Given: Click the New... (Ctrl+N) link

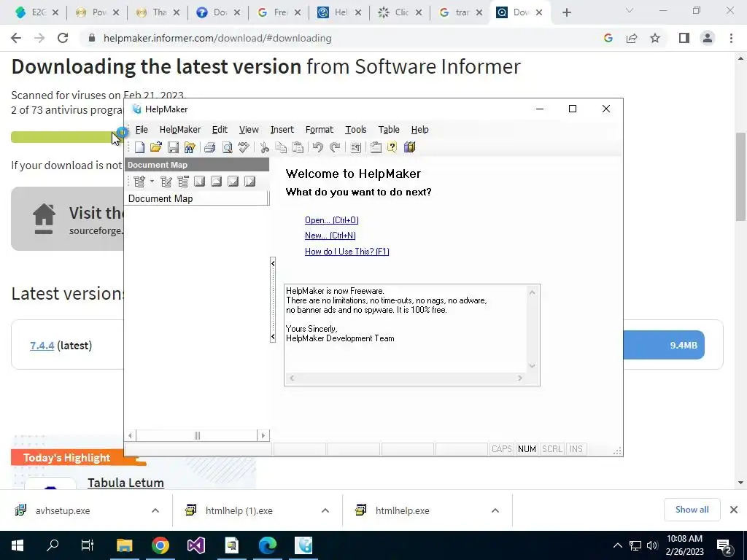Looking at the screenshot, I should (x=330, y=236).
